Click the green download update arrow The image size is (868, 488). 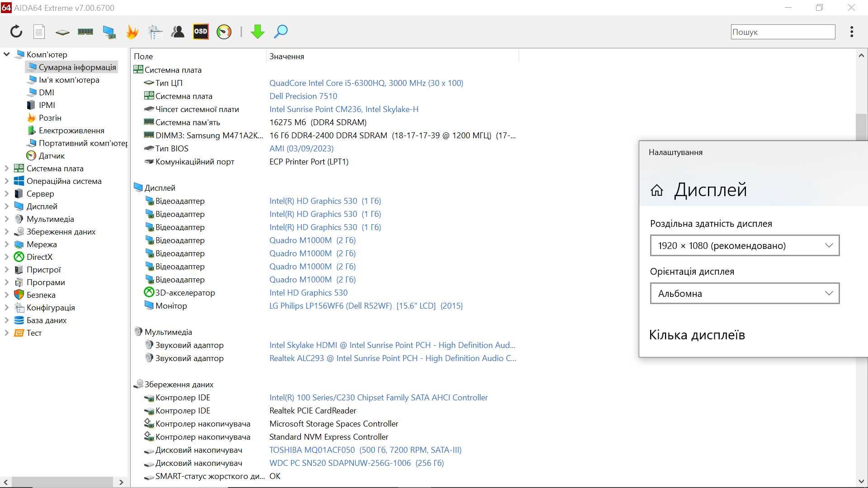tap(258, 32)
